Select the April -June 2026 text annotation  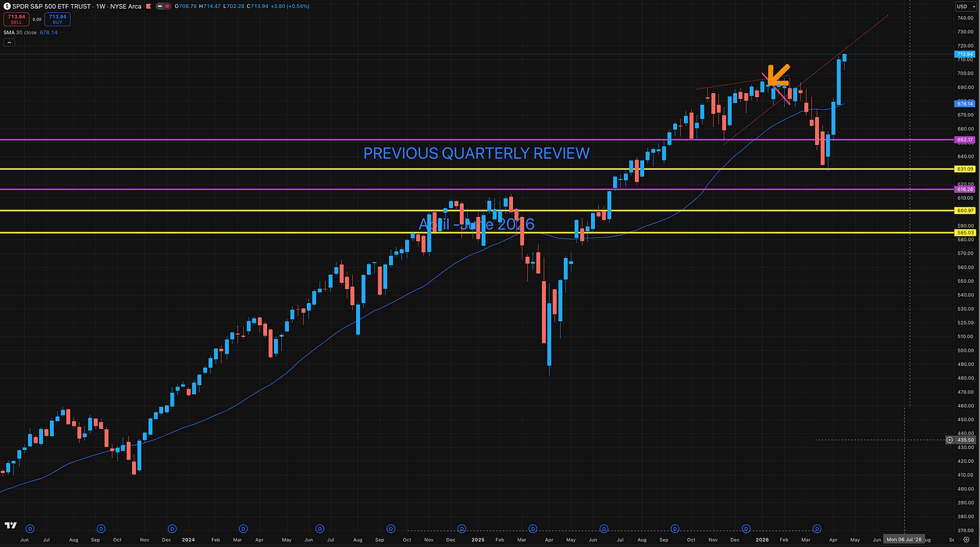click(477, 224)
